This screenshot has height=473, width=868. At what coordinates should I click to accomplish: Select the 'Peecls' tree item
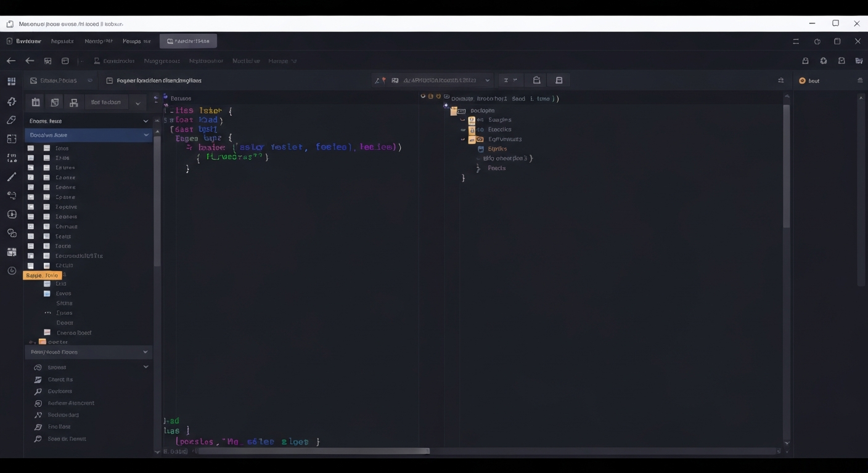497,168
